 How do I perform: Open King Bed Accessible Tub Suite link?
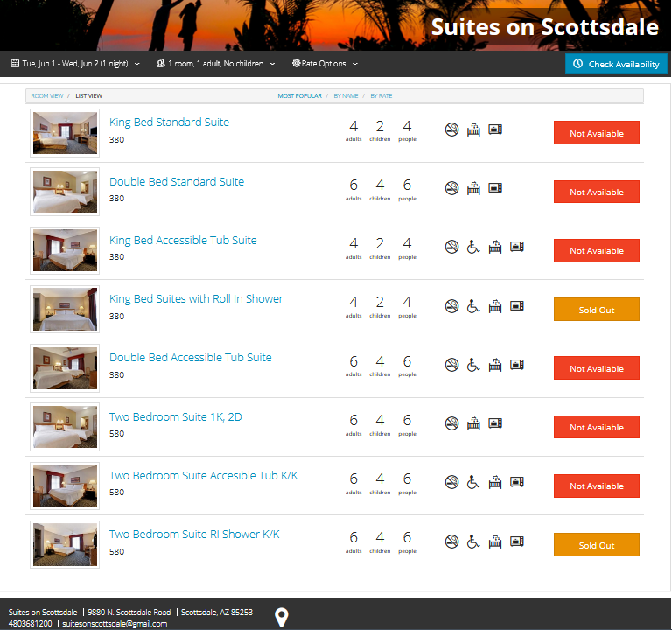(x=183, y=241)
